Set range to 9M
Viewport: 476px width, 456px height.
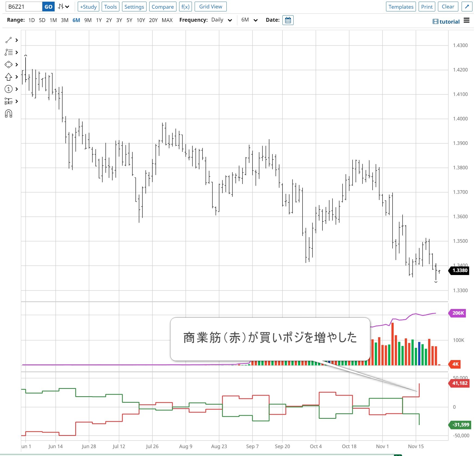(x=88, y=20)
